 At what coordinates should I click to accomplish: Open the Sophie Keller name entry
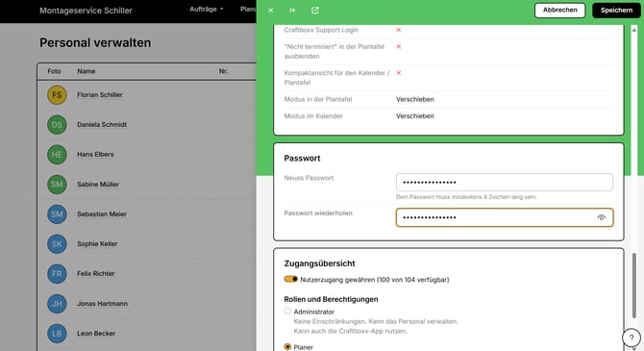(97, 244)
